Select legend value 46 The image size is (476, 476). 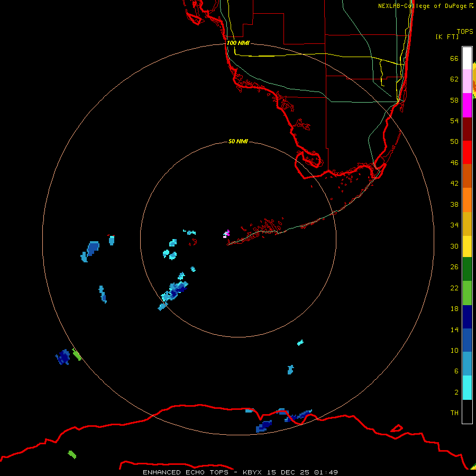(454, 163)
